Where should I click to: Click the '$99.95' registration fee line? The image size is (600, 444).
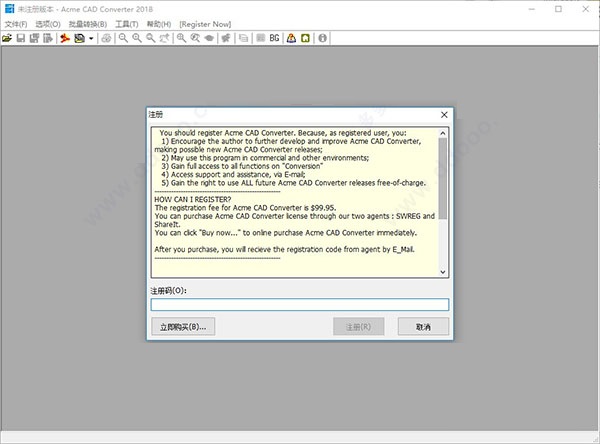(x=245, y=208)
